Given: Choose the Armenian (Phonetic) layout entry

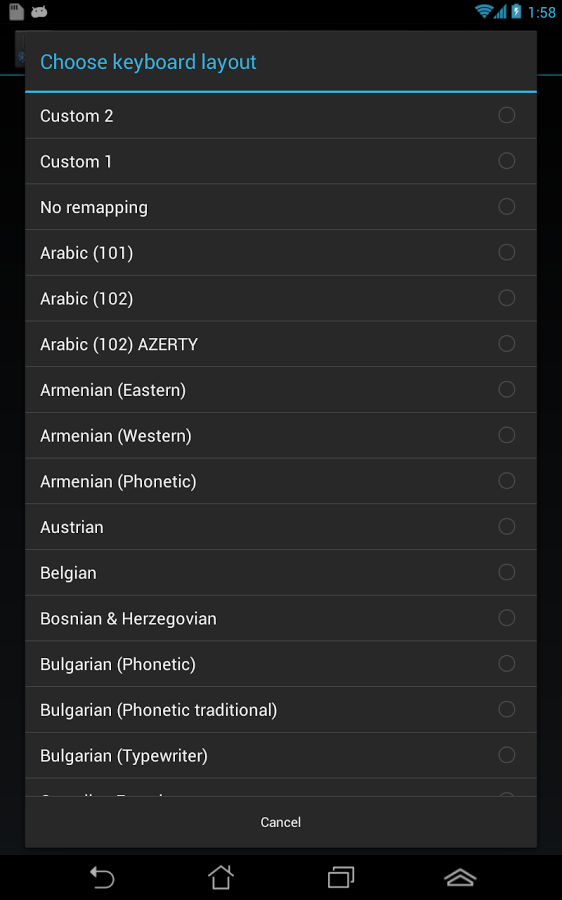Looking at the screenshot, I should tap(281, 481).
